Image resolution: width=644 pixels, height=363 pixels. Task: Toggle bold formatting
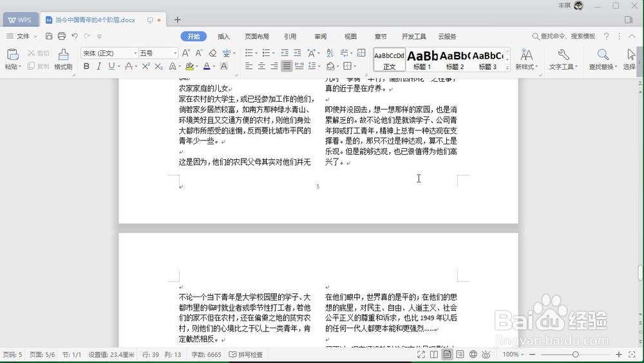86,66
